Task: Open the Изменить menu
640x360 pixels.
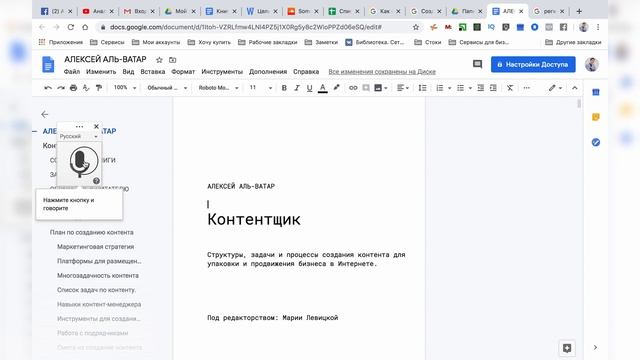Action: [101, 71]
